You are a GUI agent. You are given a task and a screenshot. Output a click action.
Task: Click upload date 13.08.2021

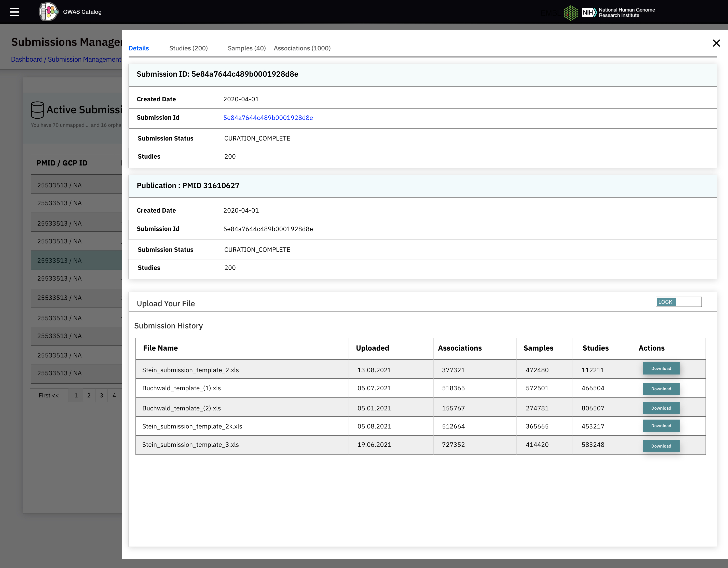point(374,370)
